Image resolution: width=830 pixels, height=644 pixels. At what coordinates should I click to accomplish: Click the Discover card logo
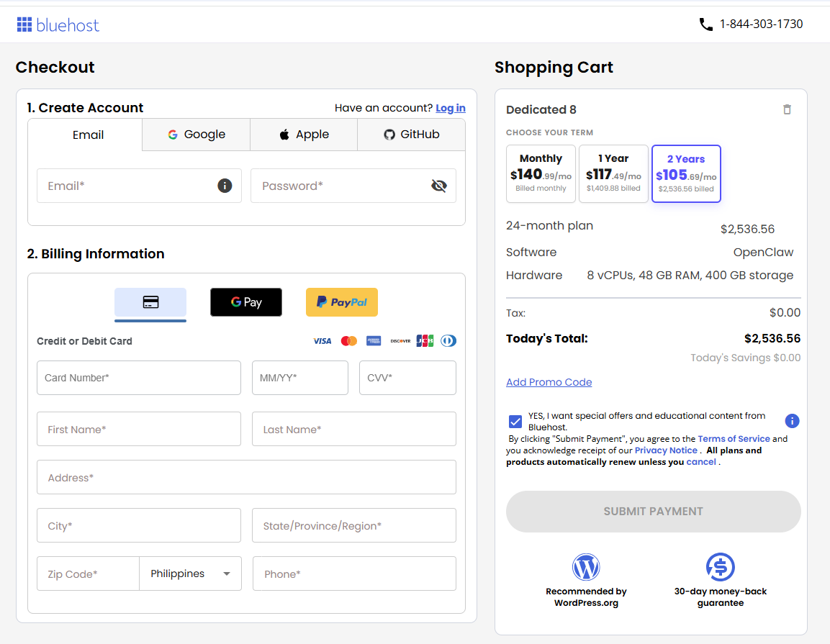(x=400, y=341)
